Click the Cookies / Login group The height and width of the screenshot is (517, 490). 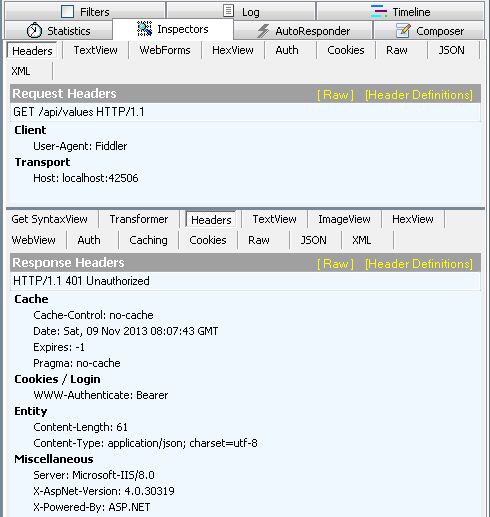(57, 379)
